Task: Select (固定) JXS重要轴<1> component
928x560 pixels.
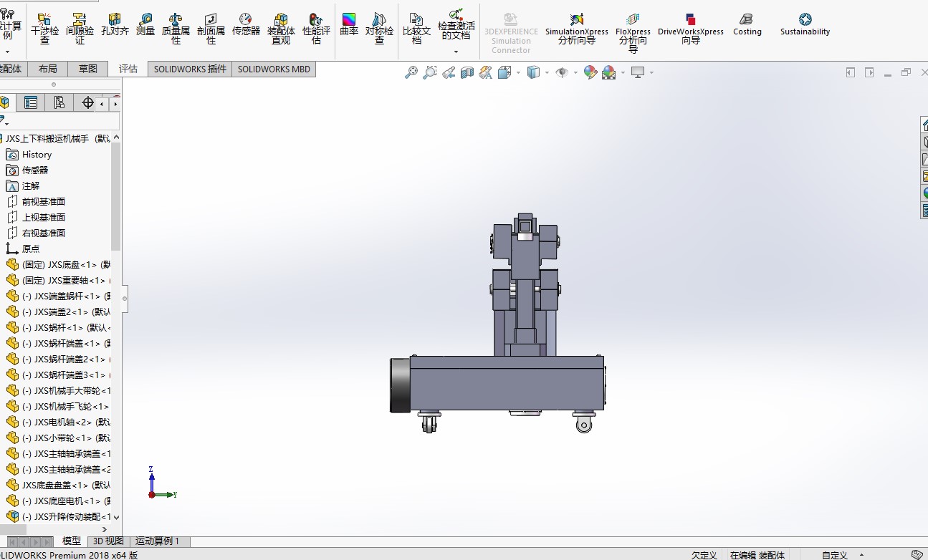Action: [x=59, y=281]
